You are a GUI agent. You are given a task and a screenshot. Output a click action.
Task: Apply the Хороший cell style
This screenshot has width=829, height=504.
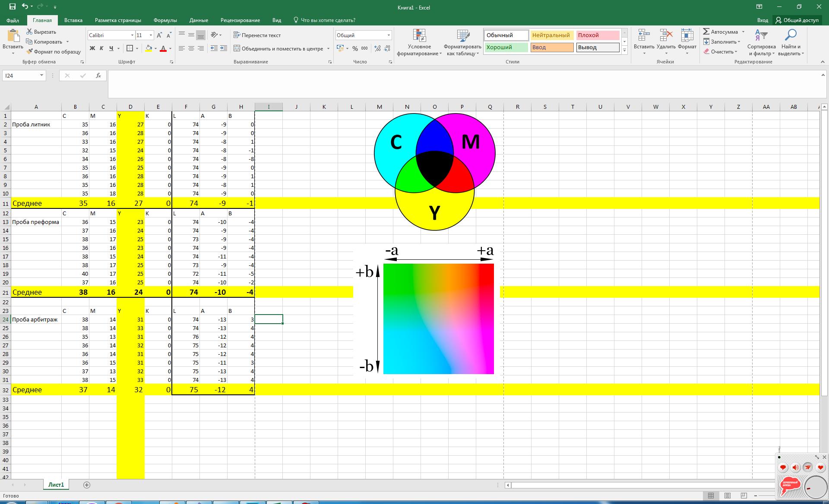point(506,47)
